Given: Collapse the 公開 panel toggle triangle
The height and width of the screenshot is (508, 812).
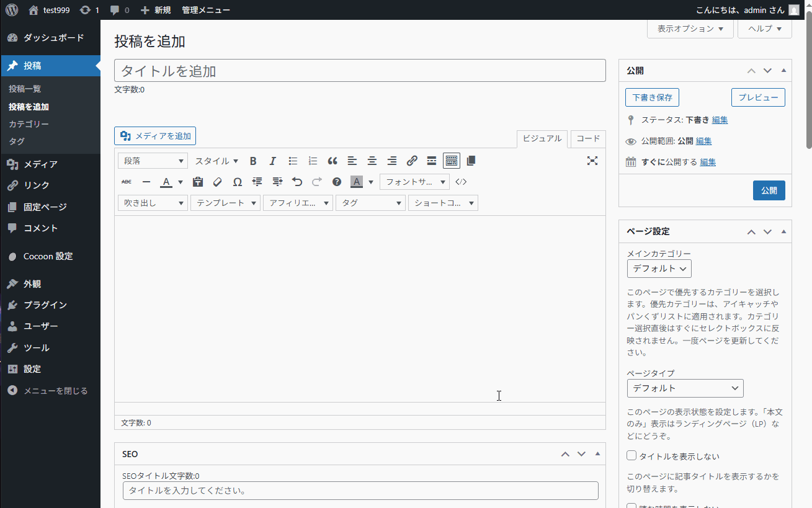Looking at the screenshot, I should click(783, 71).
